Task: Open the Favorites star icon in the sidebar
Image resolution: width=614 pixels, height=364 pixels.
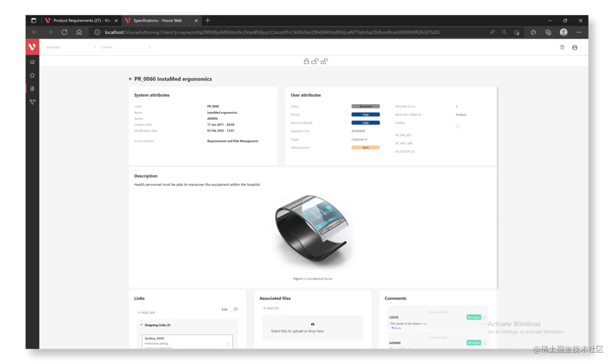Action: pos(32,75)
